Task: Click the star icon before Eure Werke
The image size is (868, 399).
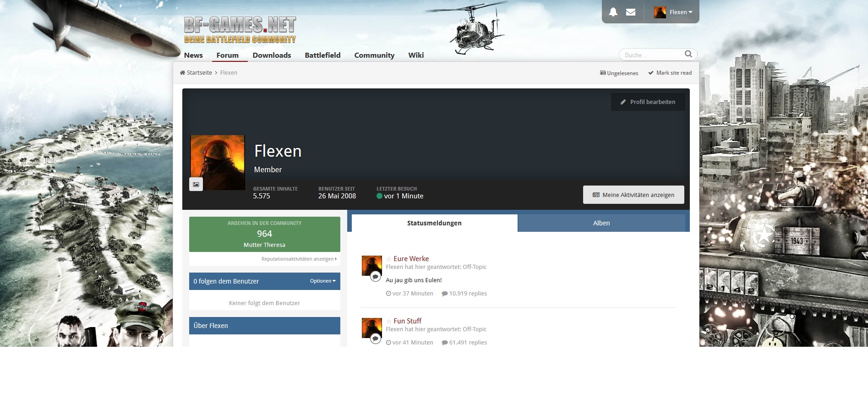Action: tap(389, 259)
